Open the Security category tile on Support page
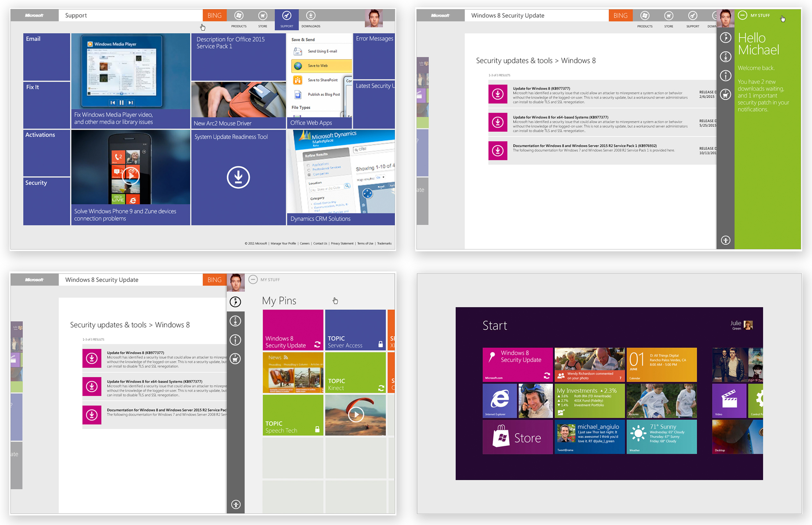Image resolution: width=812 pixels, height=525 pixels. (x=46, y=201)
